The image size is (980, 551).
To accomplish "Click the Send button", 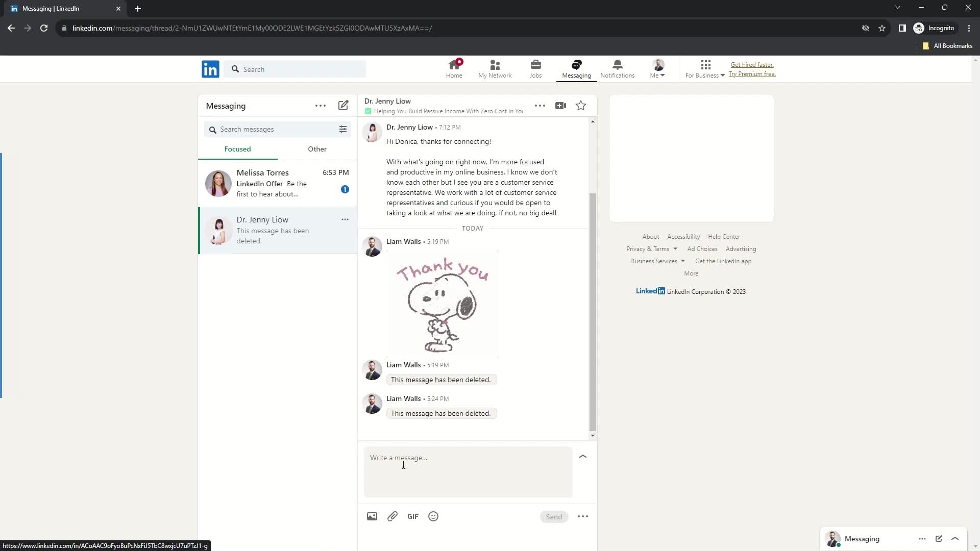I will (554, 517).
